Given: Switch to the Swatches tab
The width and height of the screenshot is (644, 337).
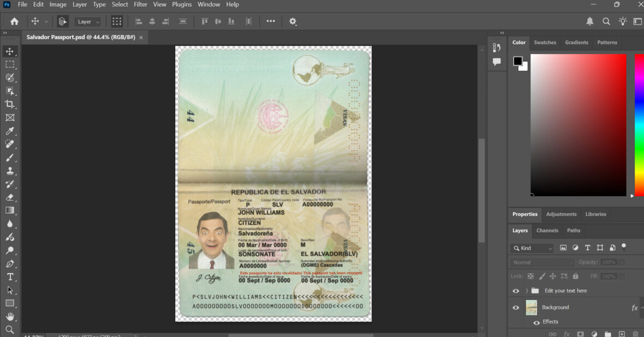Looking at the screenshot, I should coord(545,43).
